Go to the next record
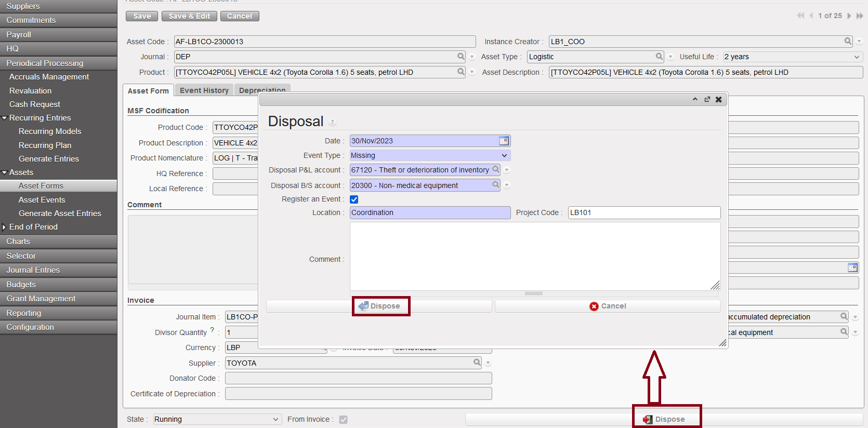The width and height of the screenshot is (868, 428). coord(849,16)
